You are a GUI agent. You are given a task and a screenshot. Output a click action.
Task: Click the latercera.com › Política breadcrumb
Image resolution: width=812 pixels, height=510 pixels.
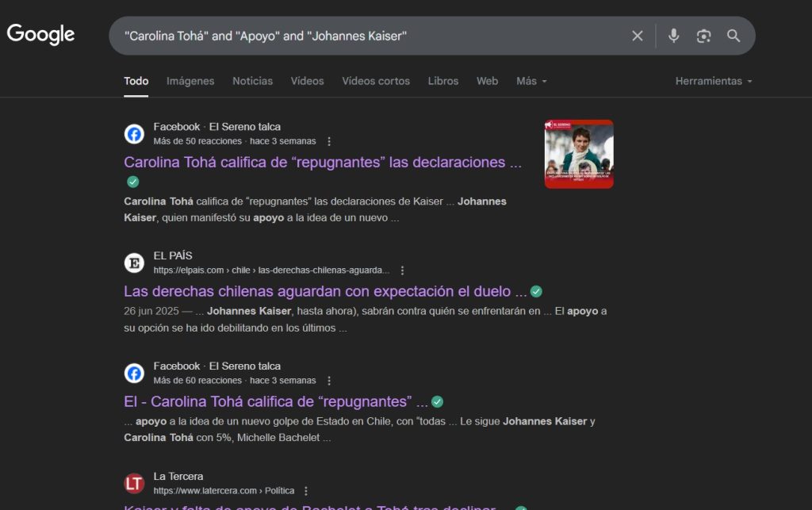(224, 491)
